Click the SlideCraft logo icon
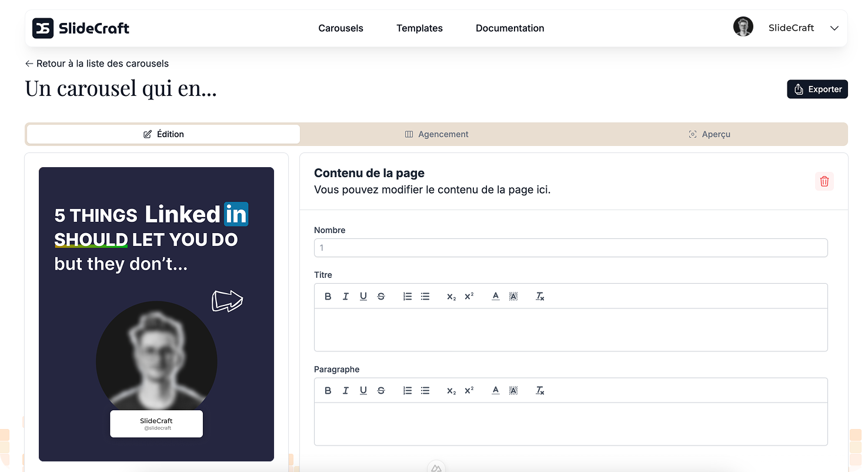 (x=43, y=28)
